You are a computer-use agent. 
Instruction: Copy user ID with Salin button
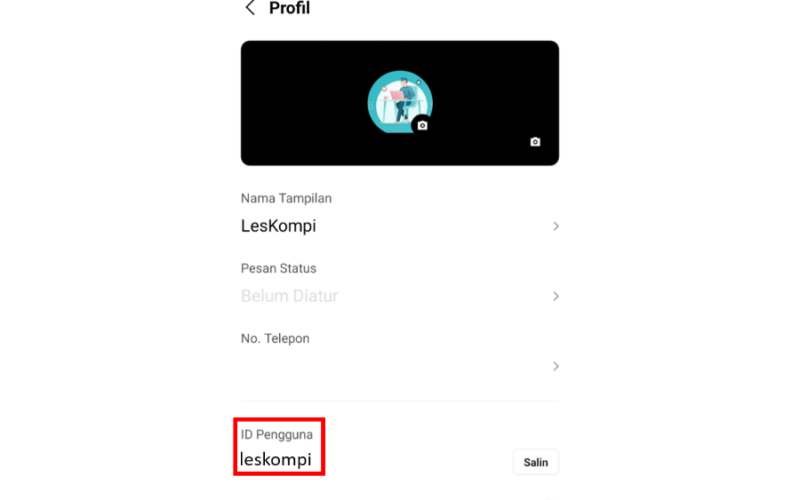pos(536,462)
